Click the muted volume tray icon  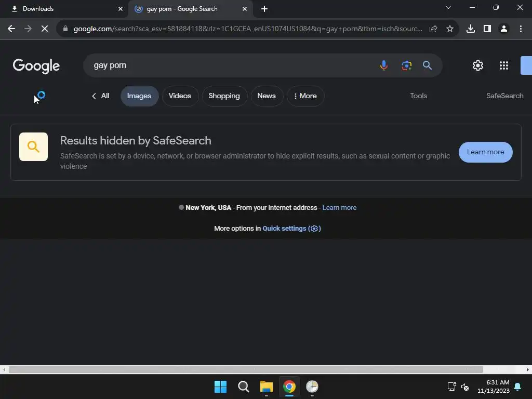pos(465,387)
